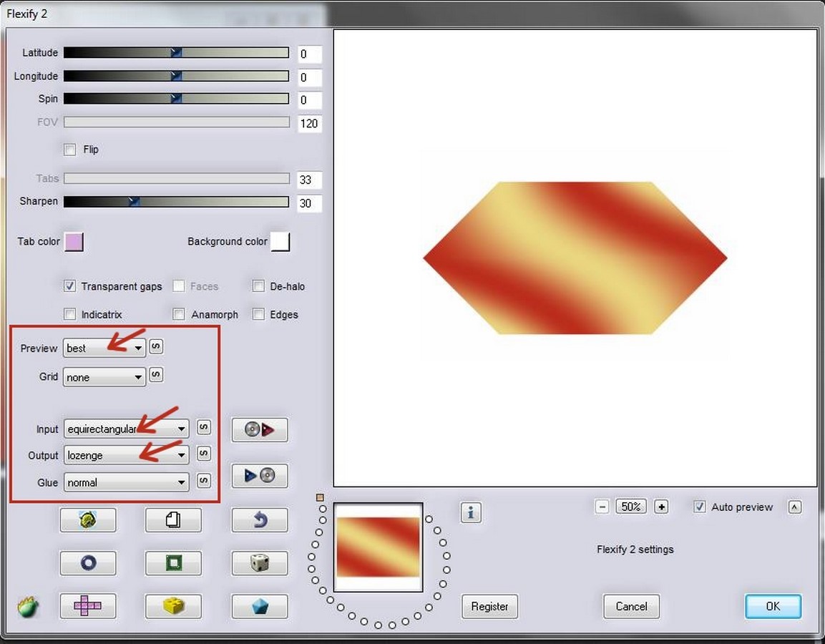825x644 pixels.
Task: Click the blue undo arrow button
Action: point(260,519)
